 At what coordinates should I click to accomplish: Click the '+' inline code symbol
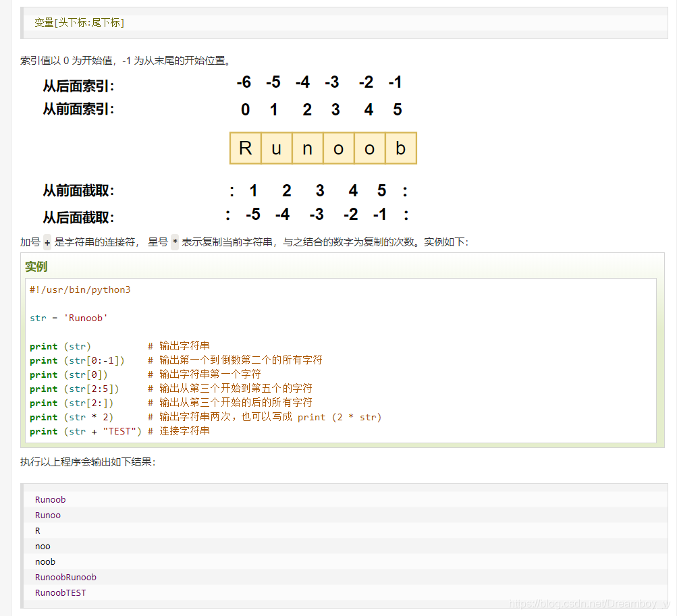47,242
